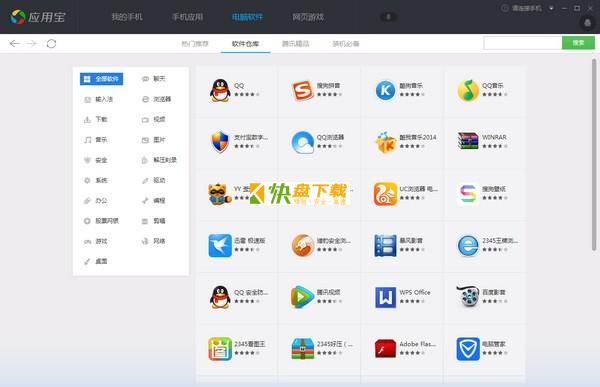Open the 电脑管家 blue shield icon
The width and height of the screenshot is (600, 387).
[x=468, y=349]
